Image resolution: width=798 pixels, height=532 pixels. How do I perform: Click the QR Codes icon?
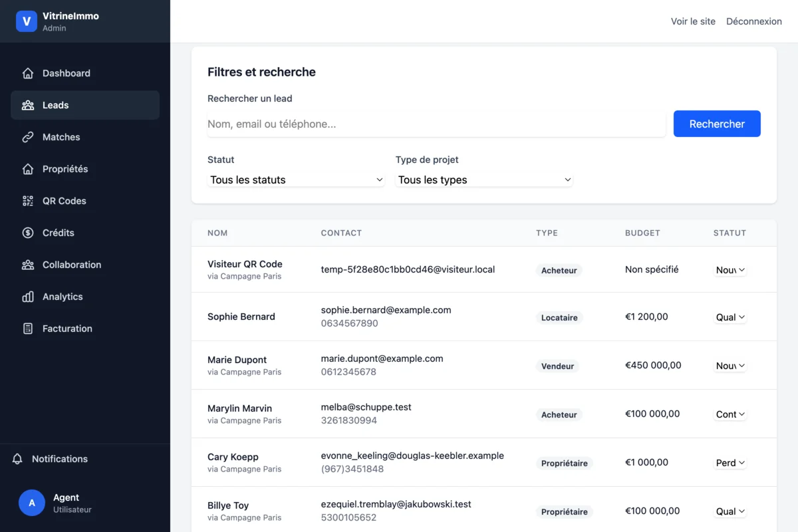(x=27, y=201)
